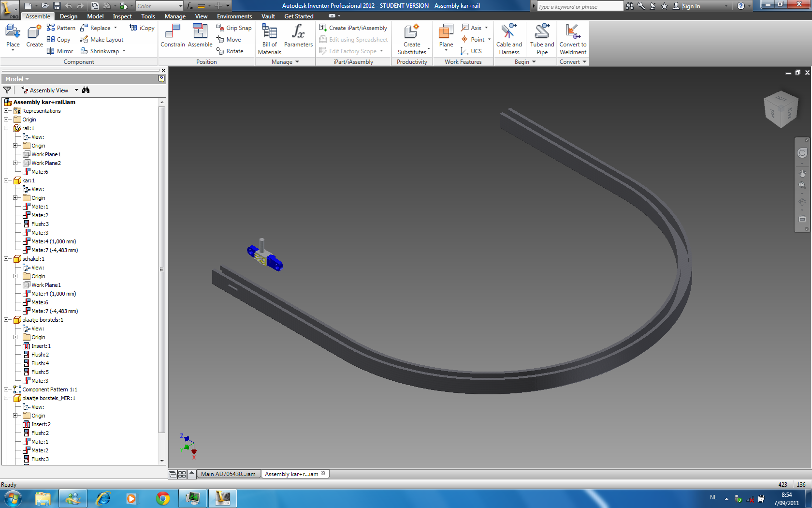Click the ViewCube in the viewport

point(781,109)
